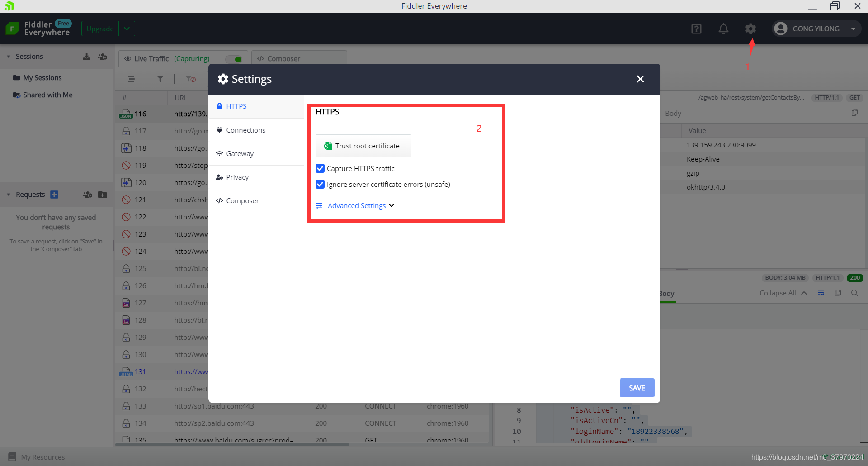Collapse the Sessions section

(9, 57)
